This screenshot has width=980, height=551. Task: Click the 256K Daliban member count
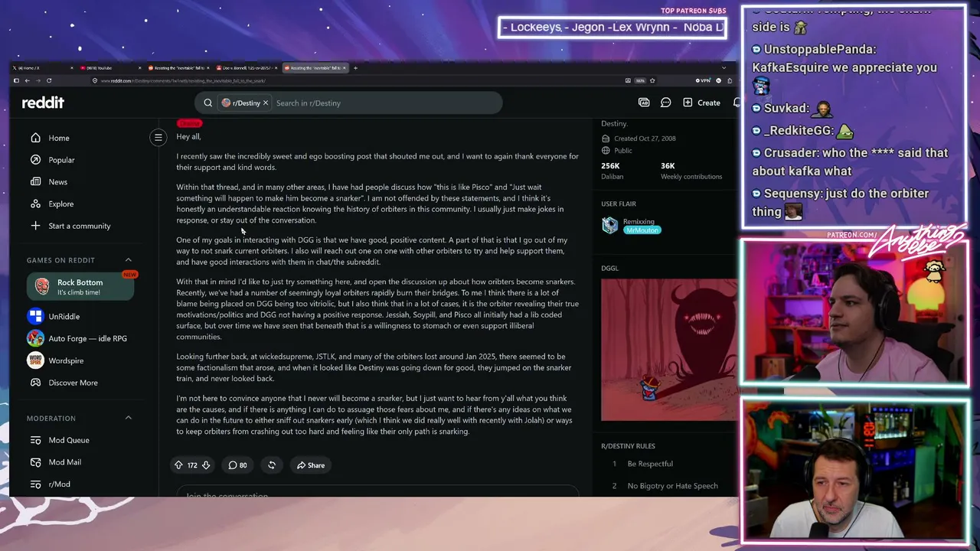[612, 171]
